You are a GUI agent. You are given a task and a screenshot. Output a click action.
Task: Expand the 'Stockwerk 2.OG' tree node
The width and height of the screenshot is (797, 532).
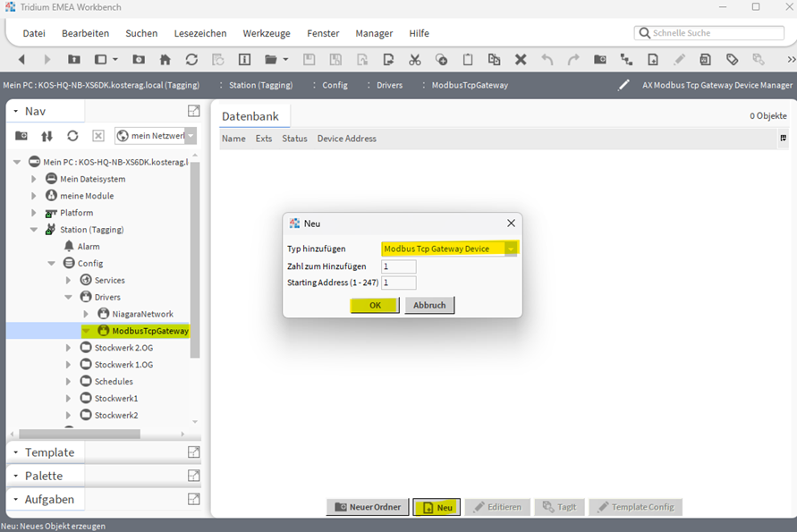tap(68, 348)
